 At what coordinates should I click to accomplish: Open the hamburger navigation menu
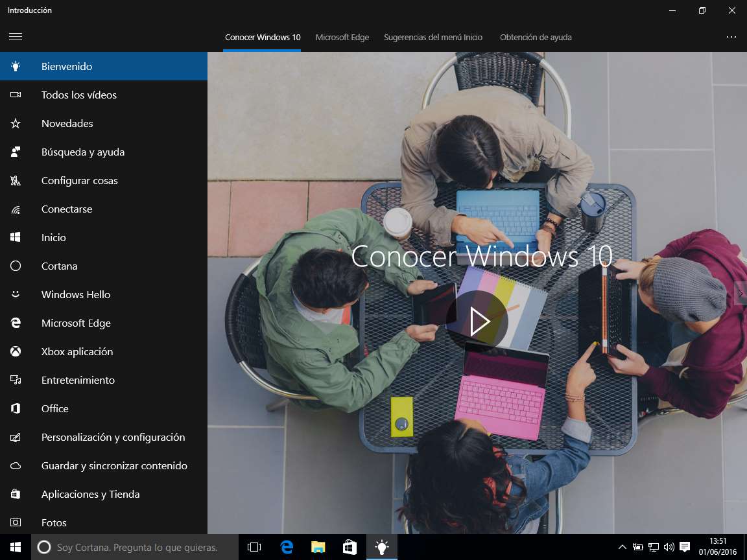click(16, 37)
